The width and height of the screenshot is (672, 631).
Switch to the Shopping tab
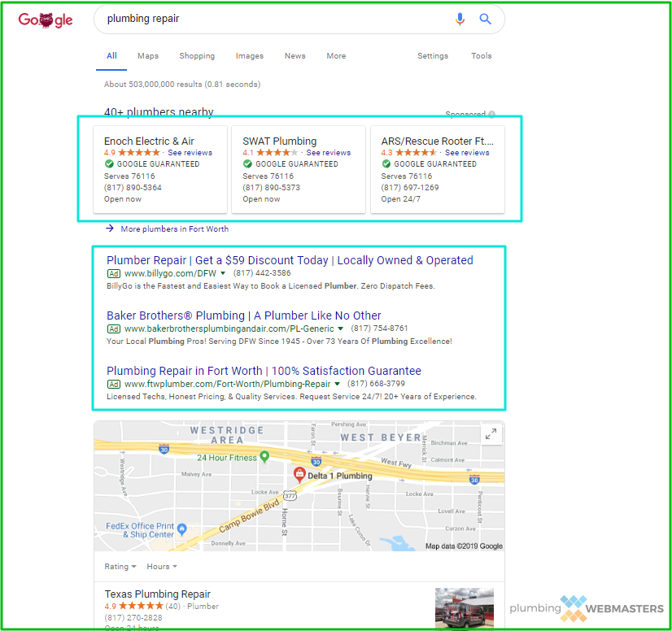coord(197,55)
